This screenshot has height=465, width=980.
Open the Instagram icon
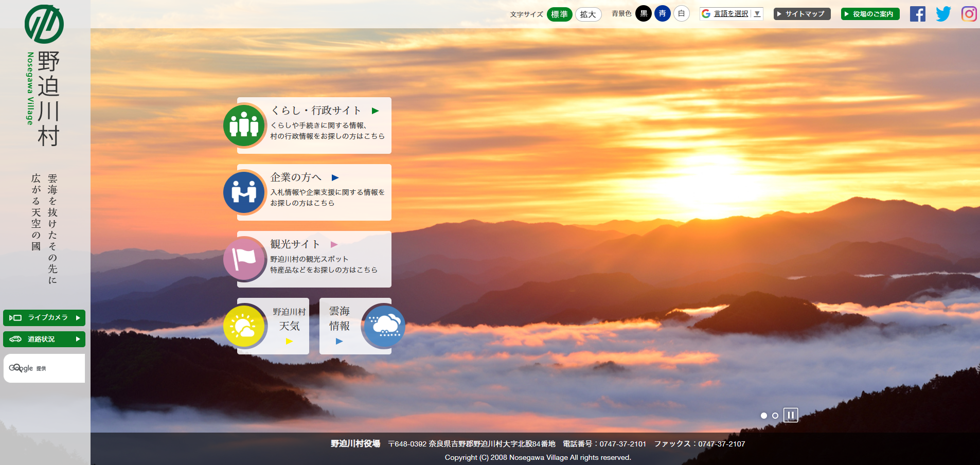[x=969, y=14]
